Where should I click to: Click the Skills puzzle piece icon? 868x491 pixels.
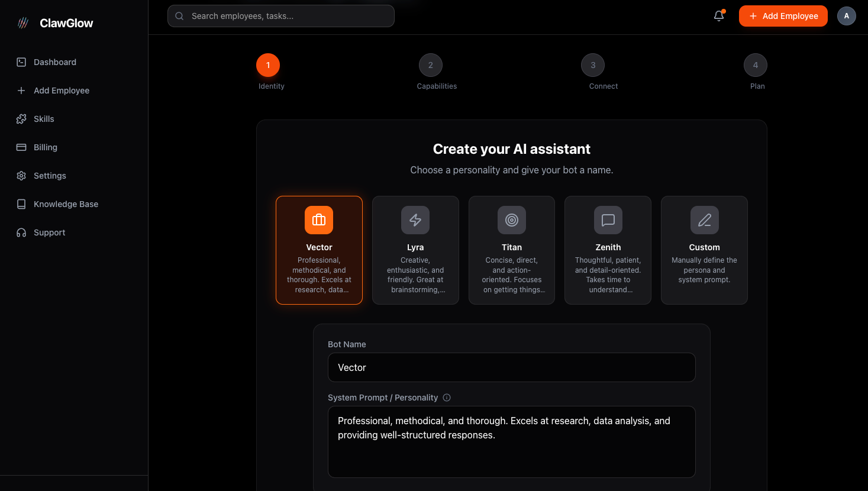coord(21,119)
